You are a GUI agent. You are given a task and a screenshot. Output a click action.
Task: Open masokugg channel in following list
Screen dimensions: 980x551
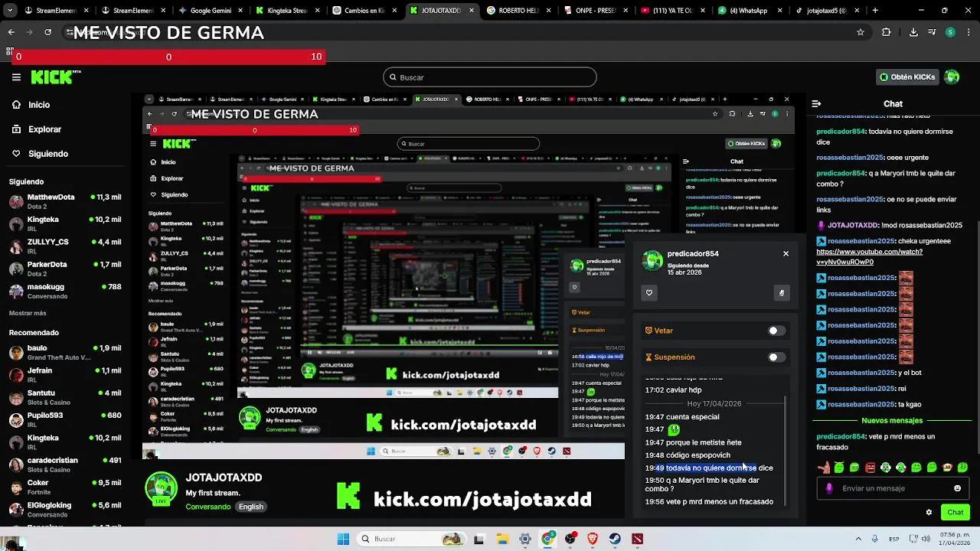click(65, 291)
